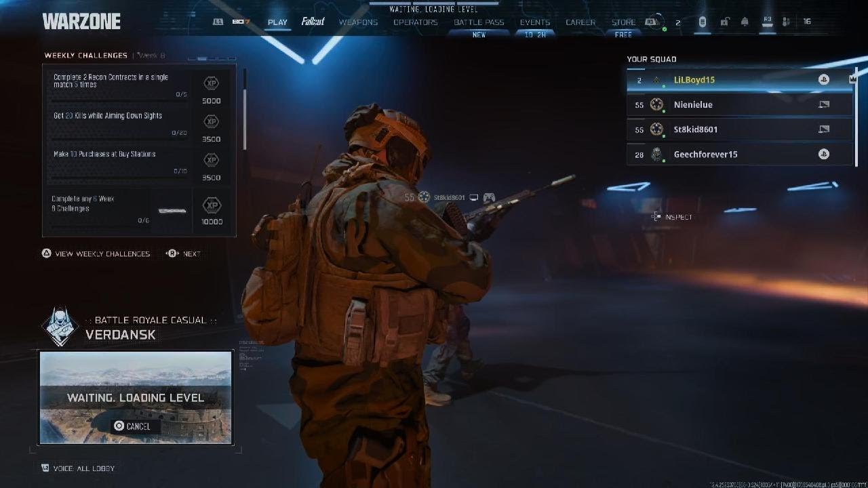Viewport: 868px width, 488px height.
Task: Open the tokens capsule icon
Action: [x=703, y=22]
